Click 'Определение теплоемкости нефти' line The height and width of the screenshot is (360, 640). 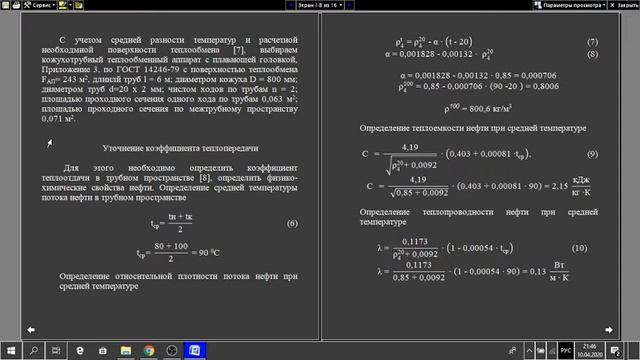point(473,128)
